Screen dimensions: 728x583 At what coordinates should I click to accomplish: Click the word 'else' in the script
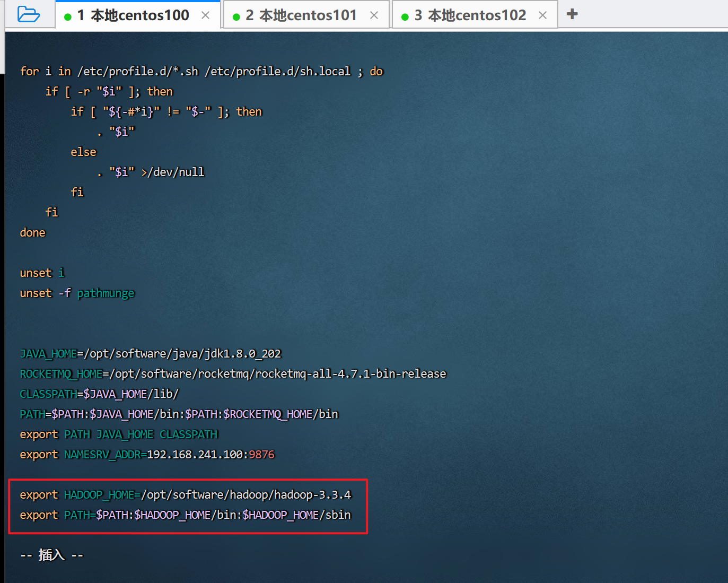click(x=84, y=152)
